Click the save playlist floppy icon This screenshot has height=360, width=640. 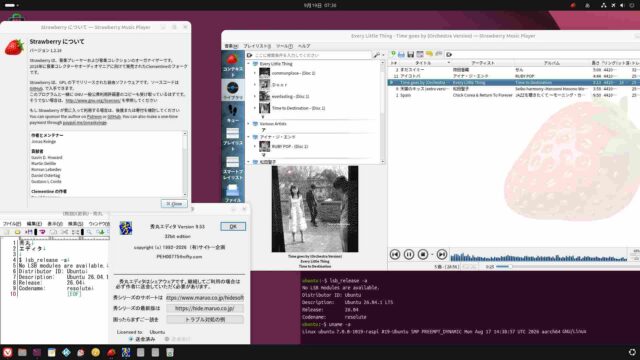click(x=411, y=54)
